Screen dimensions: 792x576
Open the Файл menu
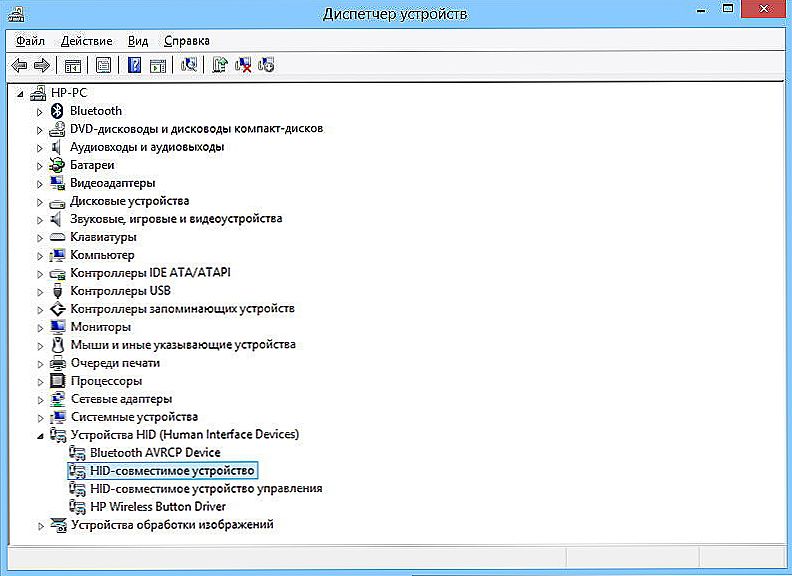click(30, 40)
